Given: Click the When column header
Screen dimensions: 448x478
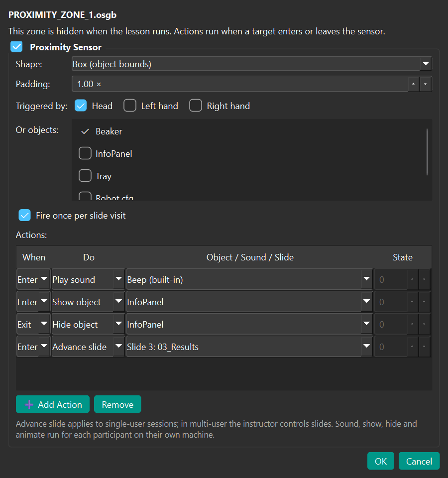Looking at the screenshot, I should [x=34, y=257].
